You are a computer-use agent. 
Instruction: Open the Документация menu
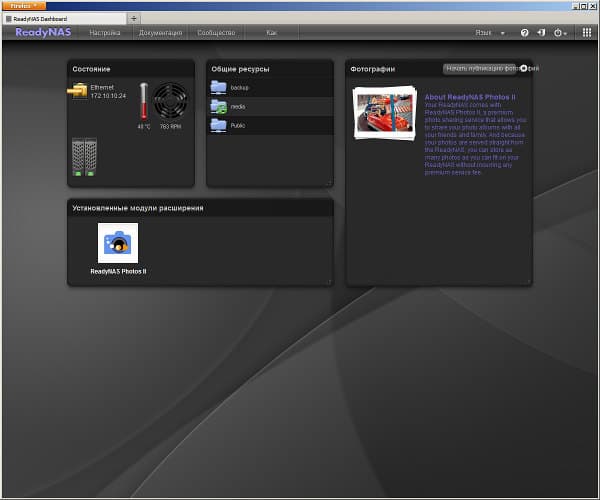click(160, 33)
